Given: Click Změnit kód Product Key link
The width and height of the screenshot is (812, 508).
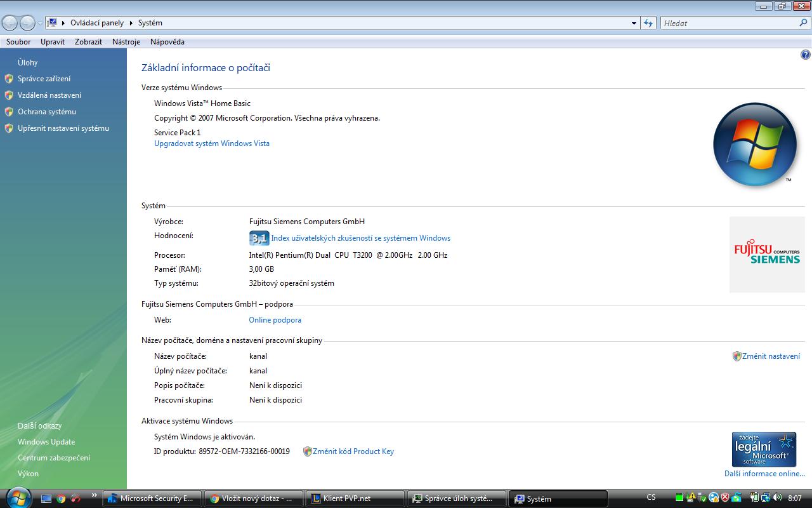Looking at the screenshot, I should coord(353,451).
